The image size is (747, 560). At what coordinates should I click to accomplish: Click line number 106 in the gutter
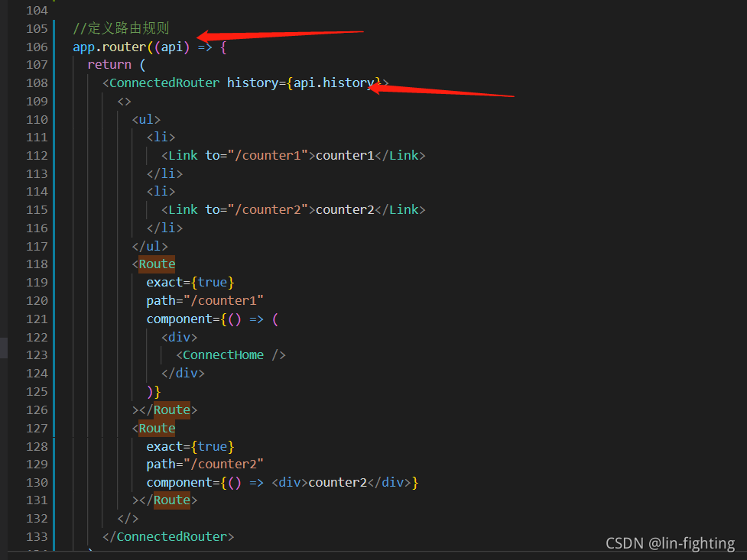tap(37, 47)
